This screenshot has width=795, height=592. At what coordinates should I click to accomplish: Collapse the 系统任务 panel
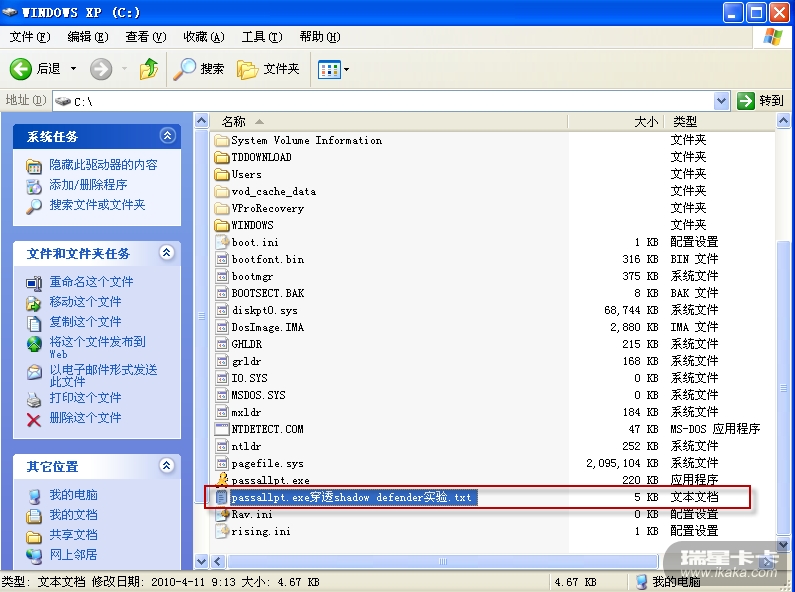[167, 136]
